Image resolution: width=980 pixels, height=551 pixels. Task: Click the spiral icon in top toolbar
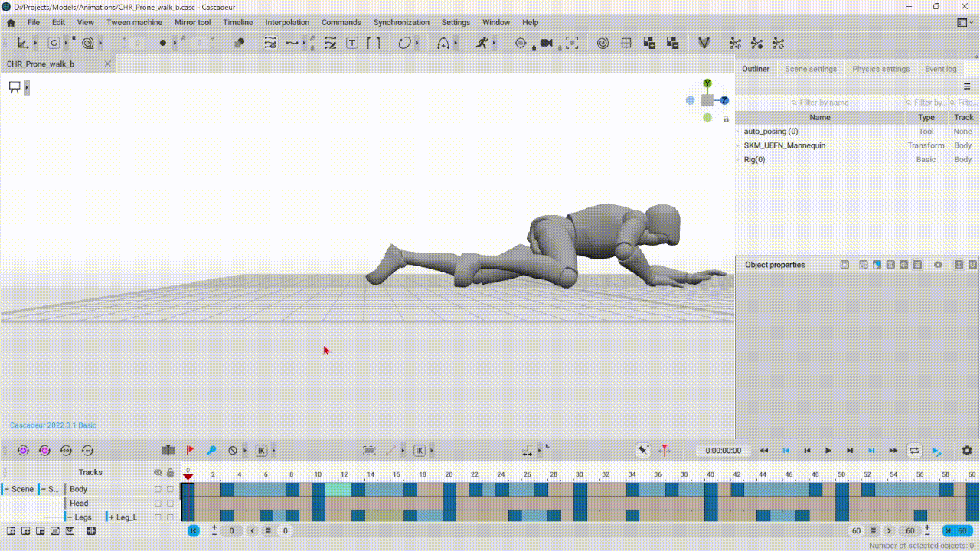(x=603, y=43)
